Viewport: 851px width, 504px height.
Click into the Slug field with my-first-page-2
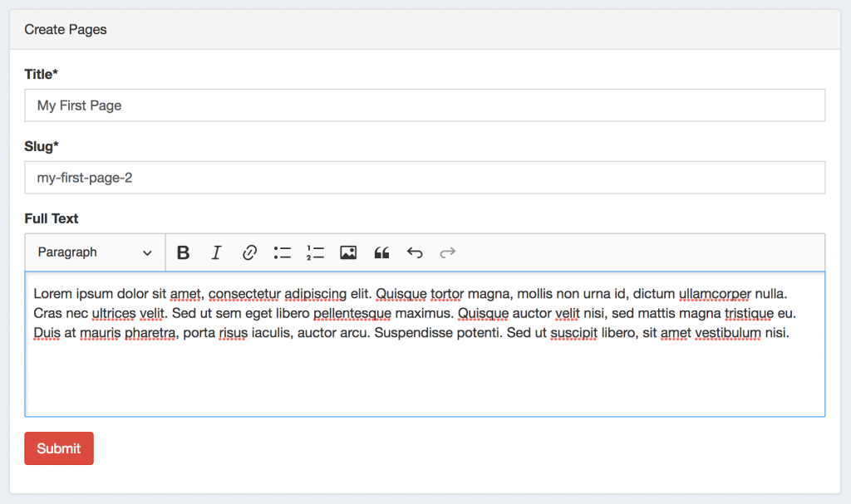pyautogui.click(x=425, y=178)
